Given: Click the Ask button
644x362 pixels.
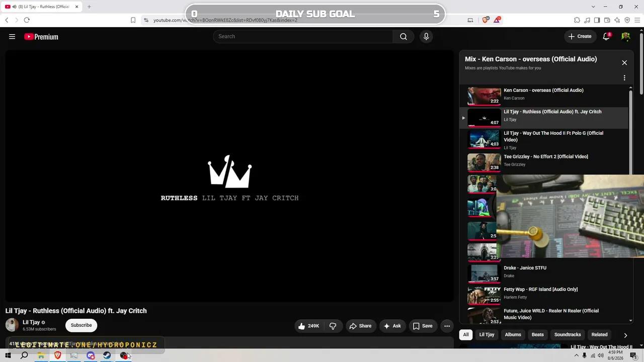Looking at the screenshot, I should [392, 326].
